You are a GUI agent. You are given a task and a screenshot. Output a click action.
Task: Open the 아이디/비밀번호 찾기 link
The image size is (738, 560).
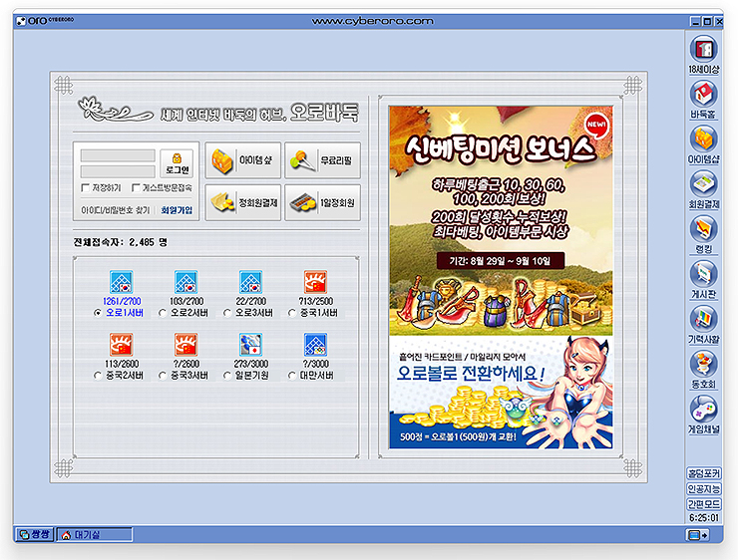pos(116,210)
